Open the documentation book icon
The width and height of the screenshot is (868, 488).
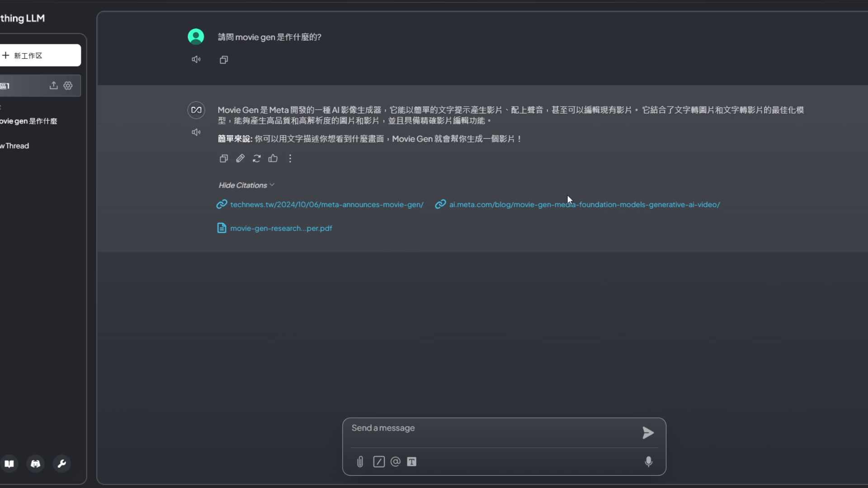tap(9, 464)
